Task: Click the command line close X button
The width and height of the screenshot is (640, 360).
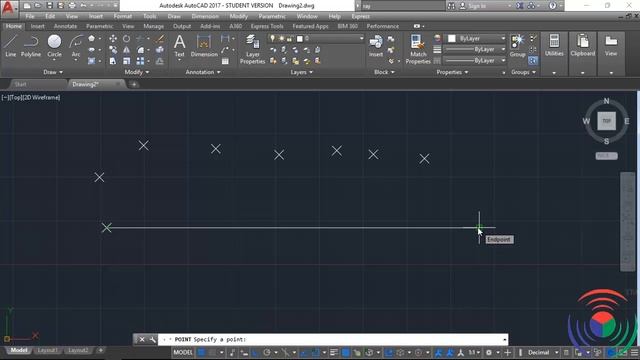Action: pyautogui.click(x=142, y=340)
